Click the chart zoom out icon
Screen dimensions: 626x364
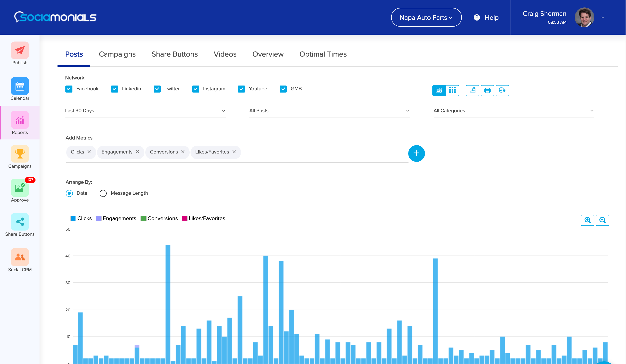pyautogui.click(x=602, y=220)
